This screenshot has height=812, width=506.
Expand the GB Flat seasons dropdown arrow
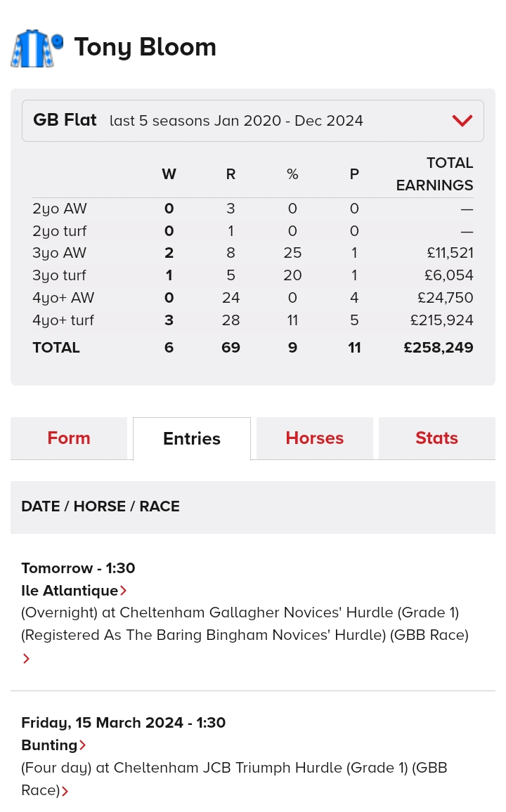462,121
